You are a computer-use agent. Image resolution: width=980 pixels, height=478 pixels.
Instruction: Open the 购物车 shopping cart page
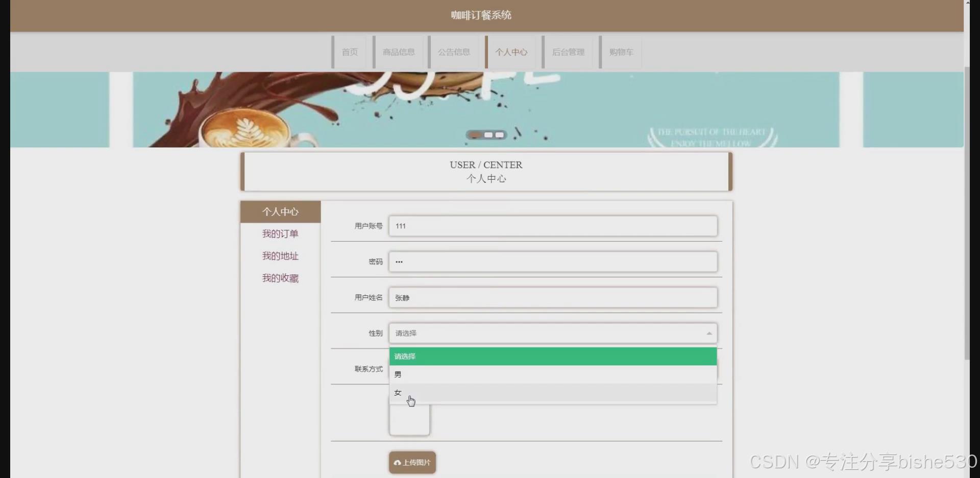pos(620,52)
